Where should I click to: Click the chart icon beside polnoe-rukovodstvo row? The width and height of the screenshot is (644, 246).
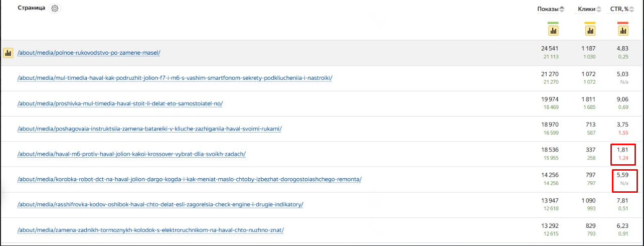coord(8,53)
